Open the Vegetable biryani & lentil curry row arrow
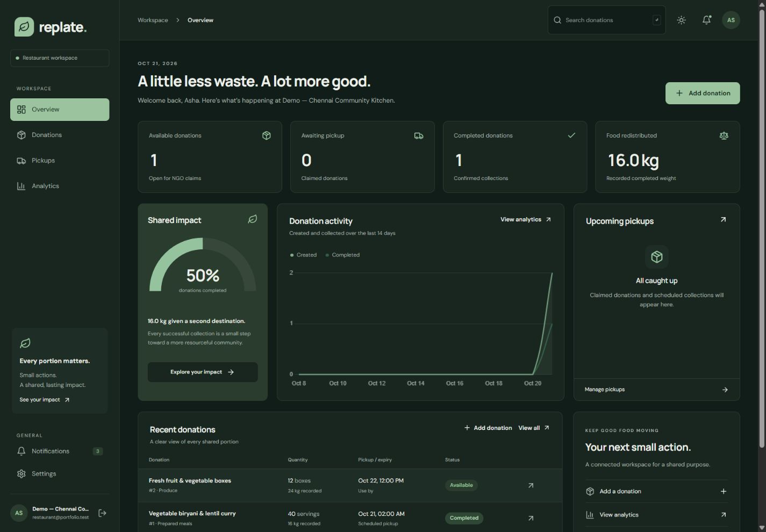The image size is (766, 532). [x=531, y=518]
